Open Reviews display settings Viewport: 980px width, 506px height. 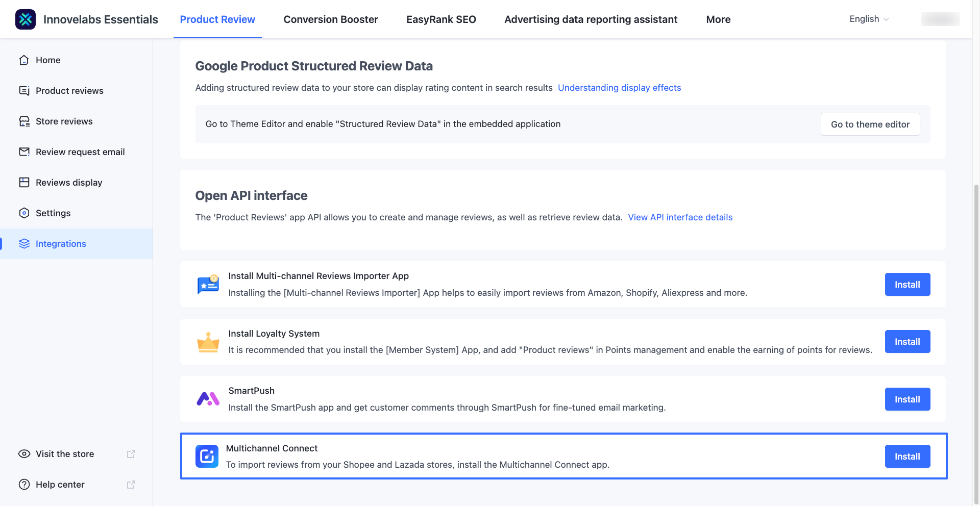pyautogui.click(x=69, y=182)
